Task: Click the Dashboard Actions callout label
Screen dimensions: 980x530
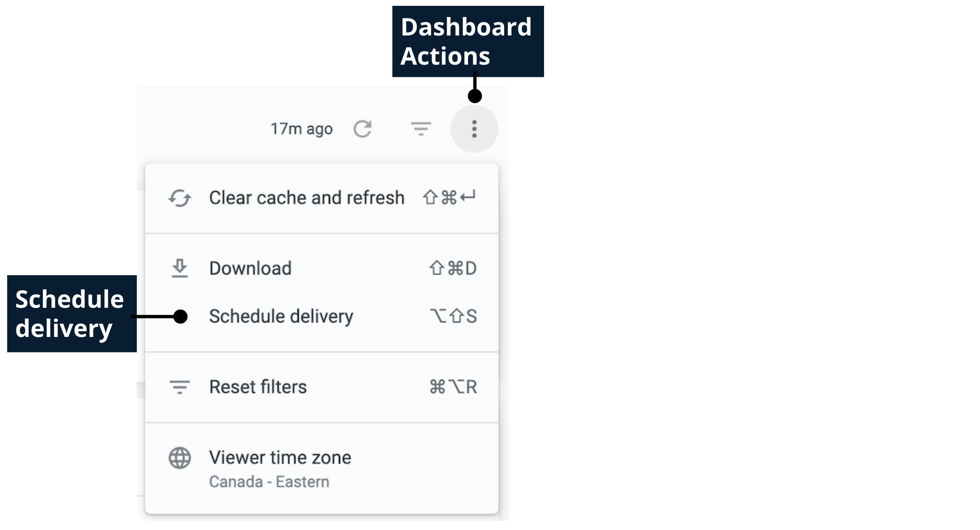Action: pos(467,41)
